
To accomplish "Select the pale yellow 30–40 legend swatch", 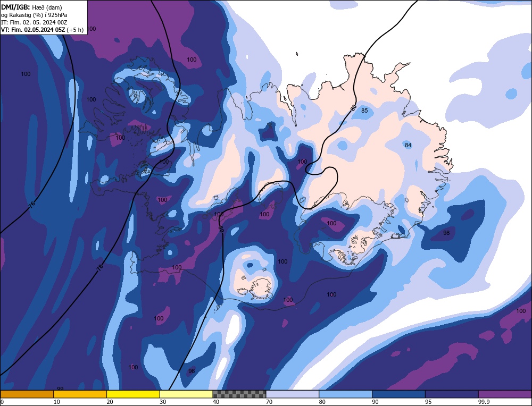I will pos(186,394).
